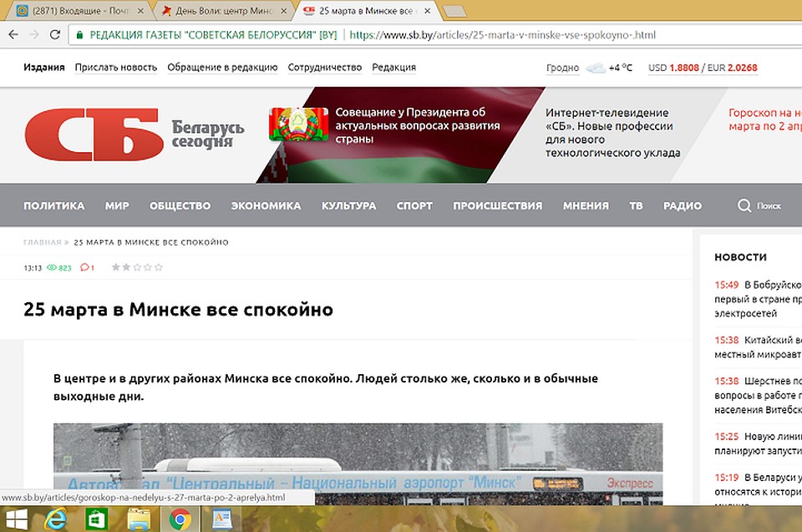The height and width of the screenshot is (532, 802).
Task: Go to the МИР section
Action: [x=117, y=205]
